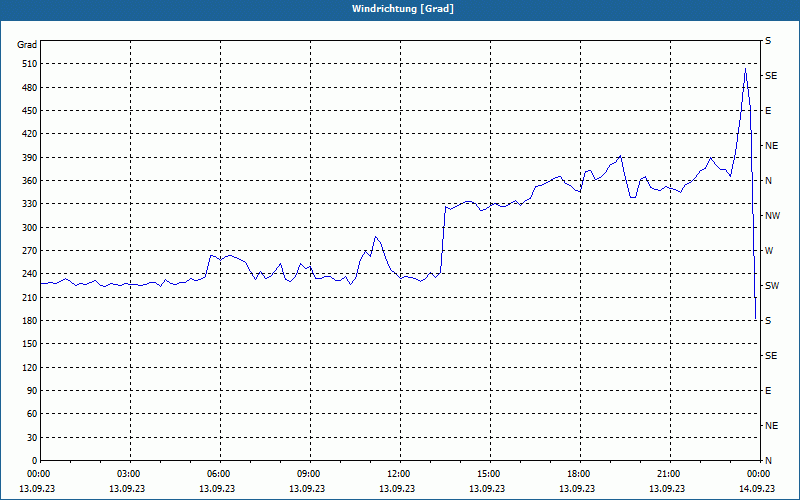Click the NE compass label near 405
The width and height of the screenshot is (800, 500).
[x=771, y=146]
